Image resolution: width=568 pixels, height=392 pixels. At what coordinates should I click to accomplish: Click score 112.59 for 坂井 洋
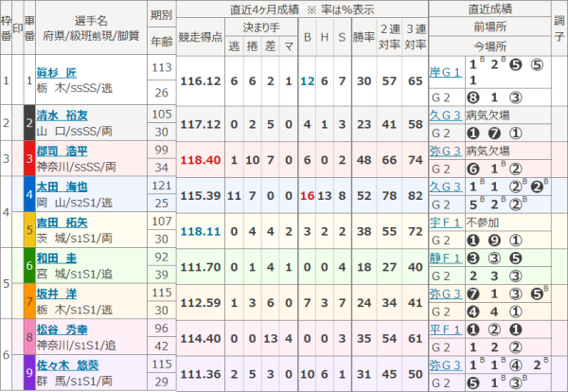tap(201, 302)
